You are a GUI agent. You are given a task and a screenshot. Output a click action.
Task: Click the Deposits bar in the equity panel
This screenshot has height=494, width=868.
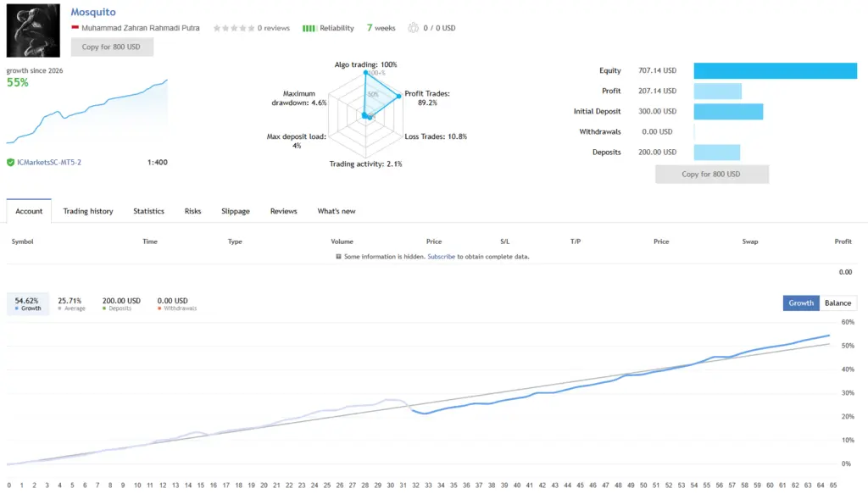click(x=717, y=153)
